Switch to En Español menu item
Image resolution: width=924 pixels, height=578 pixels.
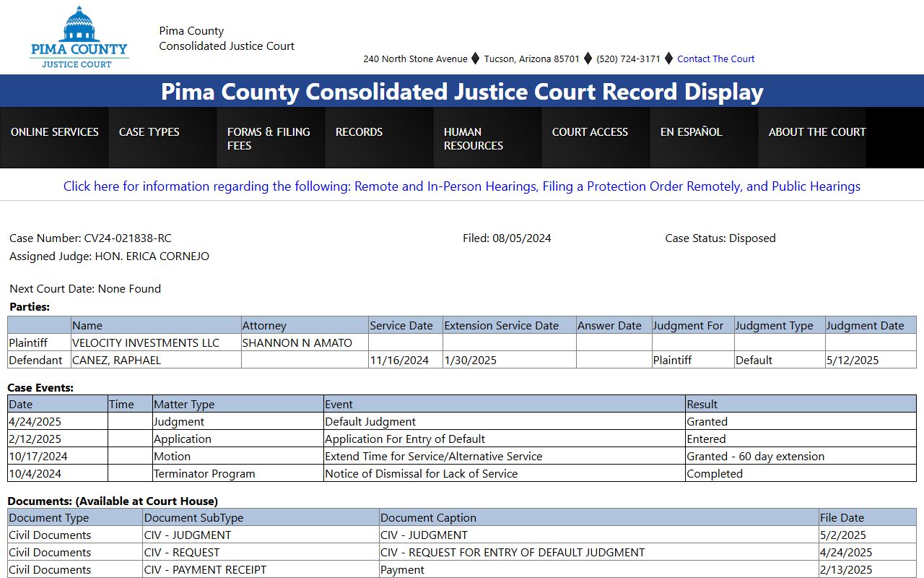[704, 138]
